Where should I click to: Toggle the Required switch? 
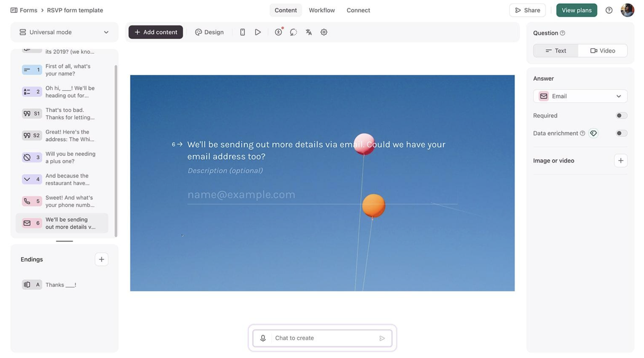pyautogui.click(x=621, y=116)
